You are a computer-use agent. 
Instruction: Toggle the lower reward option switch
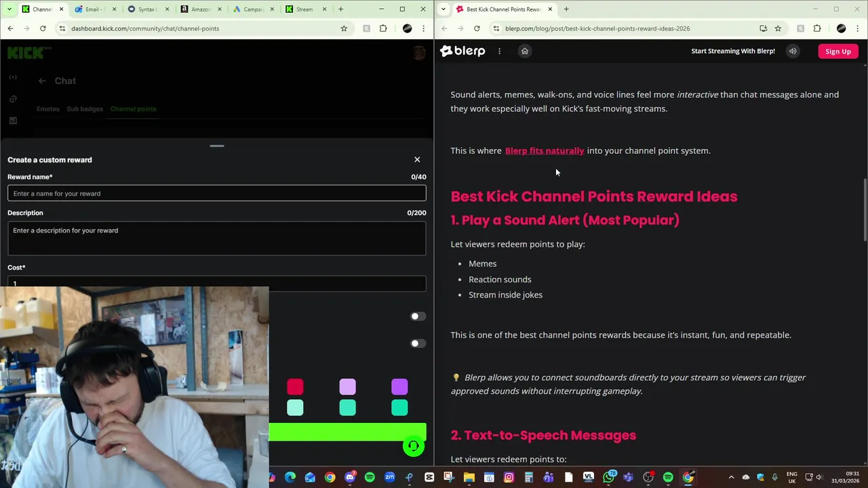point(418,344)
